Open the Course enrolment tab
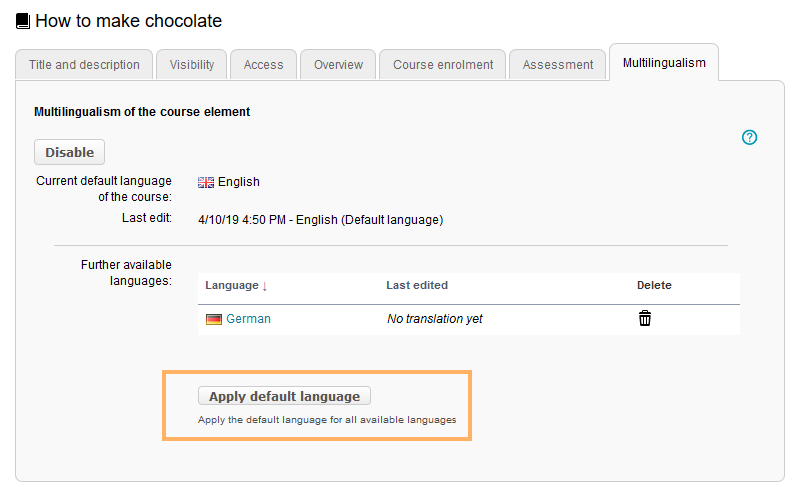 click(443, 65)
